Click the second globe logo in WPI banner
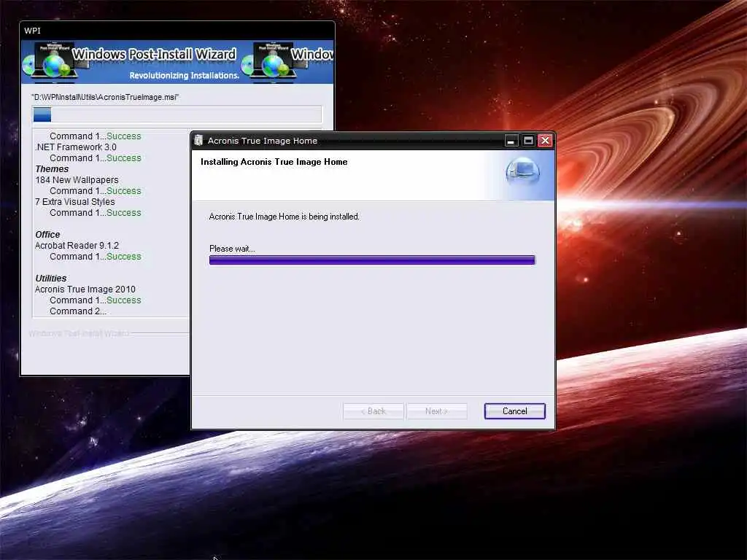Image resolution: width=747 pixels, height=560 pixels. (x=274, y=63)
